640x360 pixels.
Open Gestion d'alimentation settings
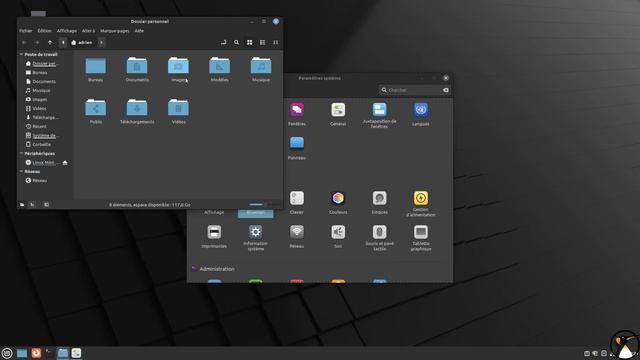[x=421, y=204]
